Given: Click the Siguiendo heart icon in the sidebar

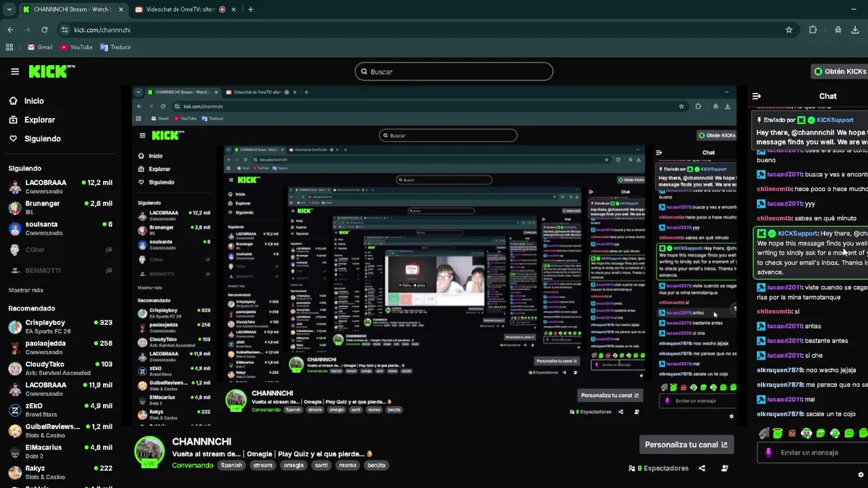Looking at the screenshot, I should pyautogui.click(x=13, y=139).
